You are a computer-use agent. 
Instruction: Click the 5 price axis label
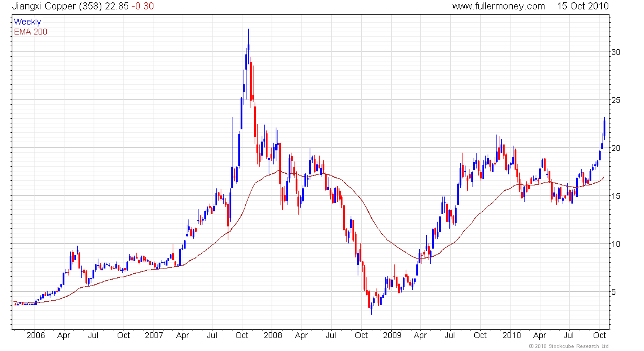pyautogui.click(x=613, y=292)
